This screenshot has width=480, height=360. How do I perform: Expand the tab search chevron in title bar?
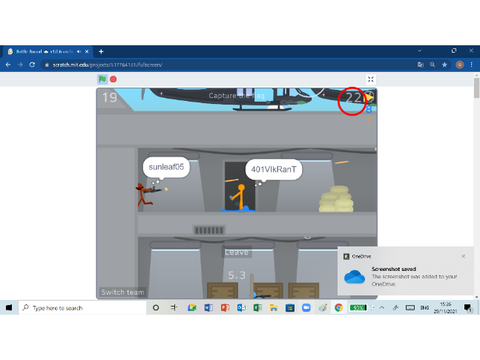point(420,51)
